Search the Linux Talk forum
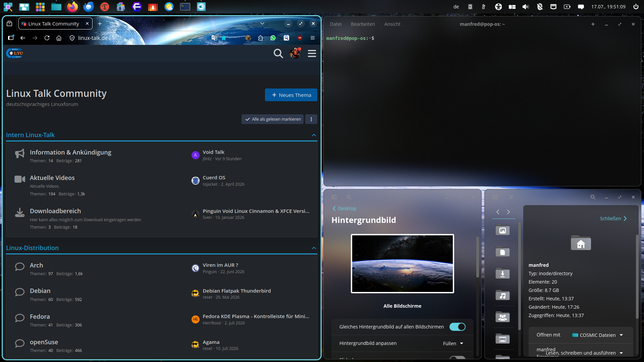644x362 pixels. tap(278, 53)
